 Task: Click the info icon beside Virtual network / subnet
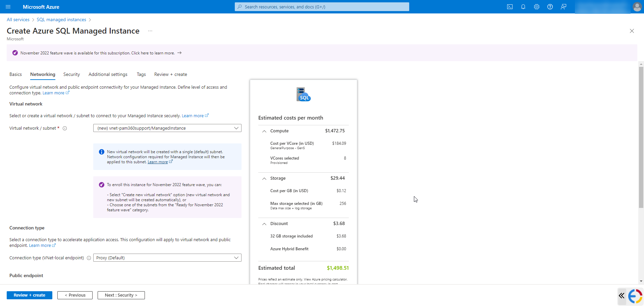pos(65,128)
